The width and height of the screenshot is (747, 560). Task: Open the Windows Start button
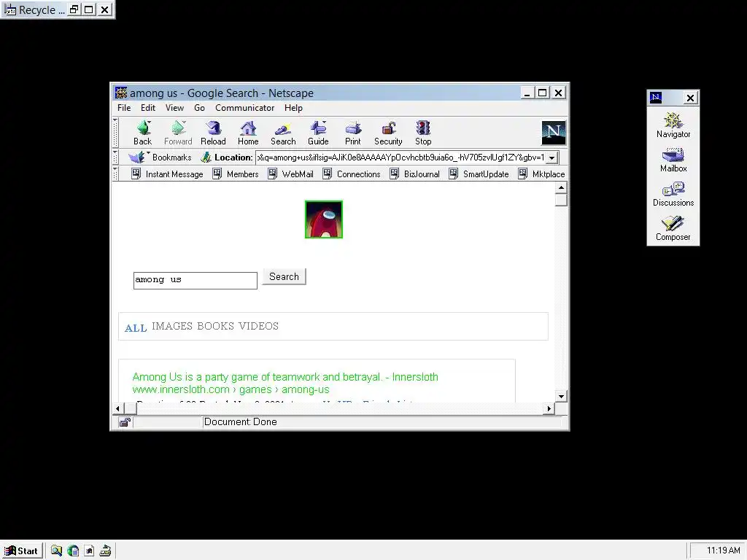(22, 551)
